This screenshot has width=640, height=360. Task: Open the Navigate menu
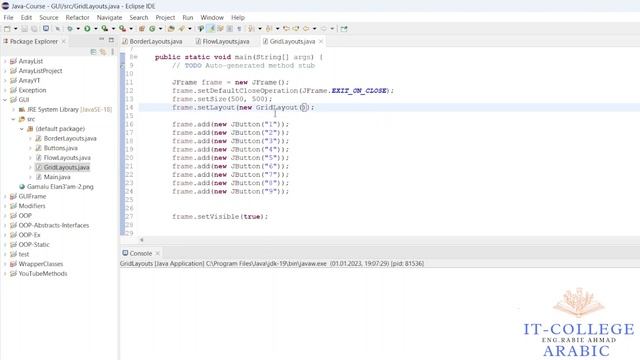coord(109,18)
